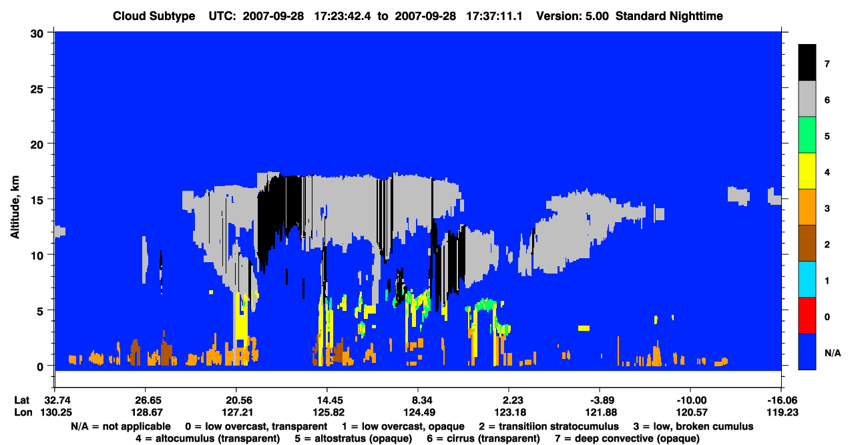The height and width of the screenshot is (445, 868).
Task: Click the longitude value '120.57'
Action: (690, 412)
